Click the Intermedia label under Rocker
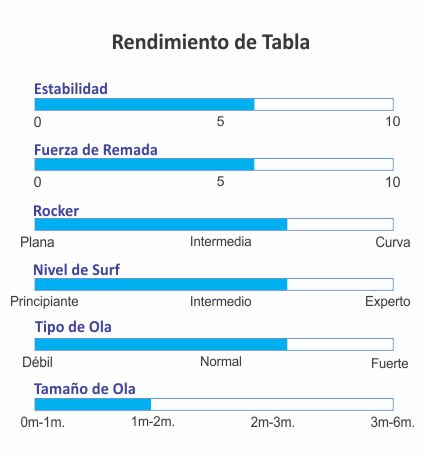 pyautogui.click(x=221, y=242)
